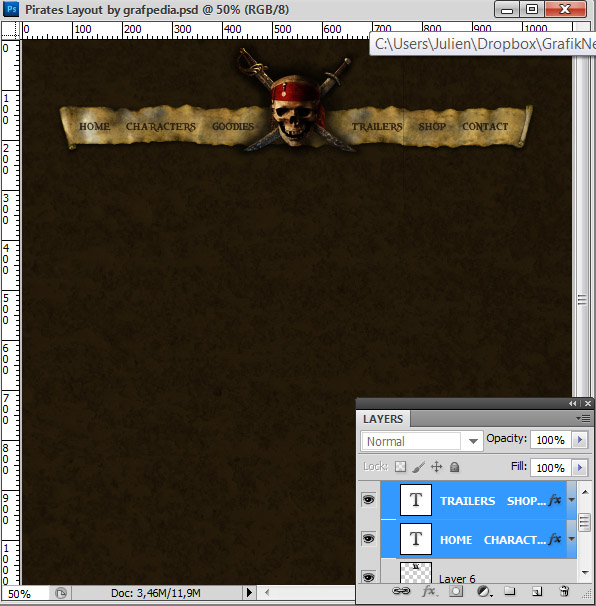
Task: Select the HOME CHARACT layer thumbnail
Action: tap(416, 539)
